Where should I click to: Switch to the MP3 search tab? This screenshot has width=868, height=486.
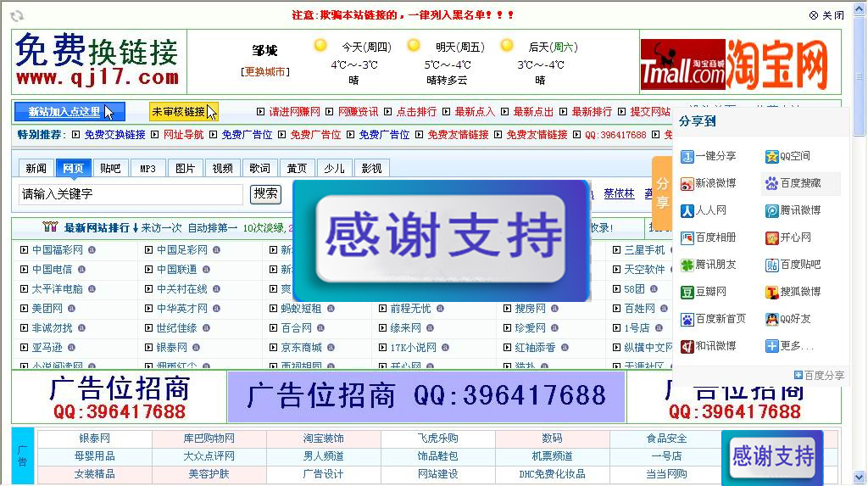point(147,169)
